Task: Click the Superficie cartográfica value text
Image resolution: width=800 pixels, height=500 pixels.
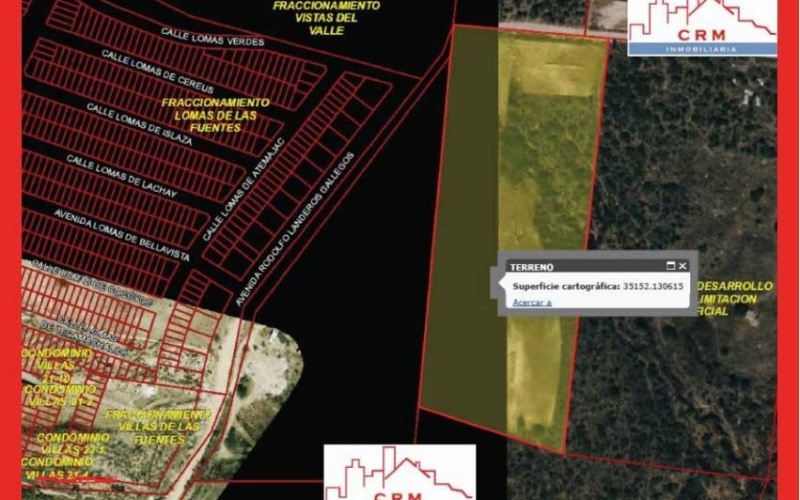Action: click(x=653, y=286)
